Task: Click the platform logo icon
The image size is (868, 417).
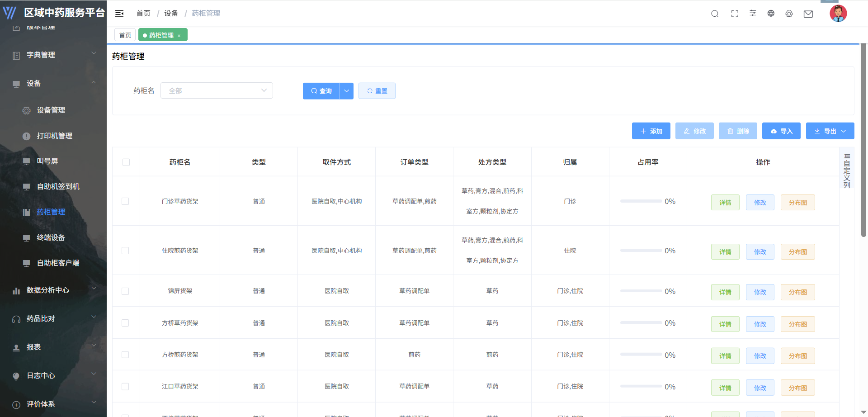Action: point(9,13)
